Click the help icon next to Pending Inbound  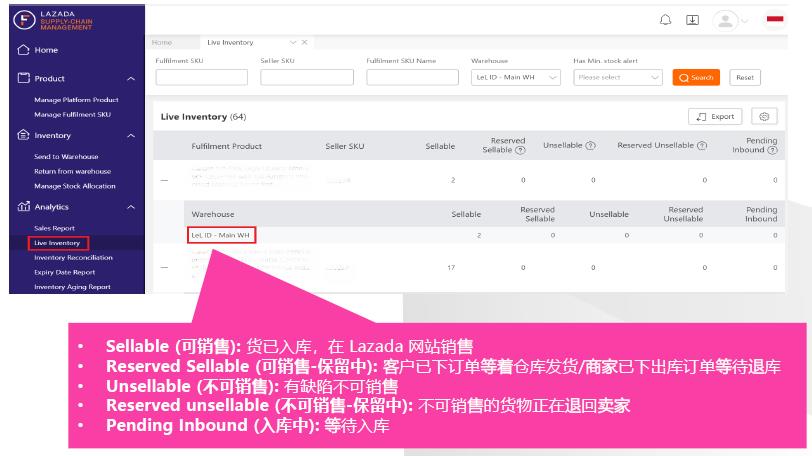(772, 150)
